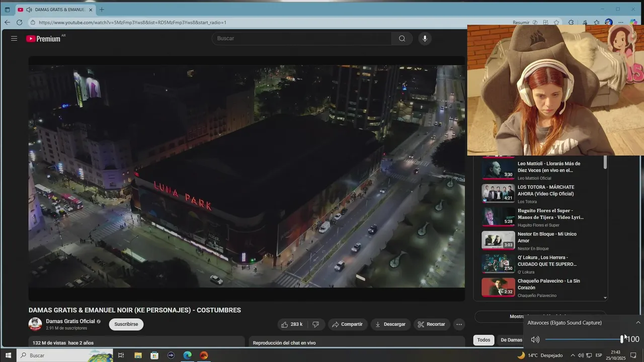This screenshot has width=644, height=362.
Task: Mute speakers via the volume flyout icon
Action: (x=535, y=339)
